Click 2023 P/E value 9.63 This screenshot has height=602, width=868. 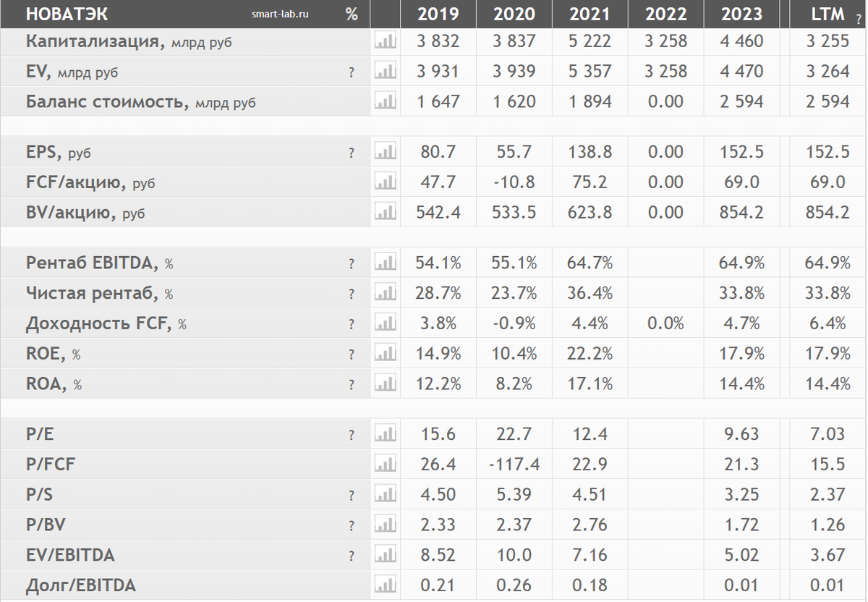click(741, 435)
